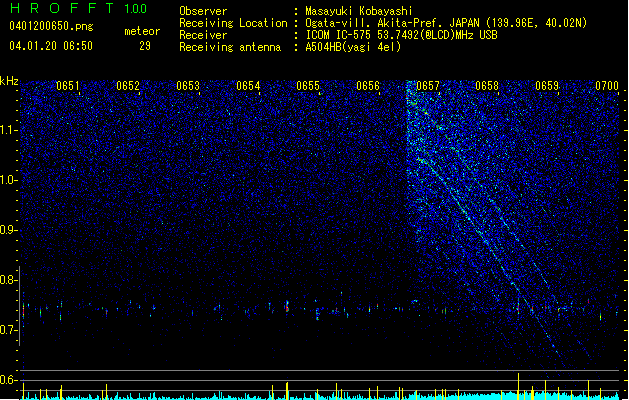Click the "Observer" field label

203,11
